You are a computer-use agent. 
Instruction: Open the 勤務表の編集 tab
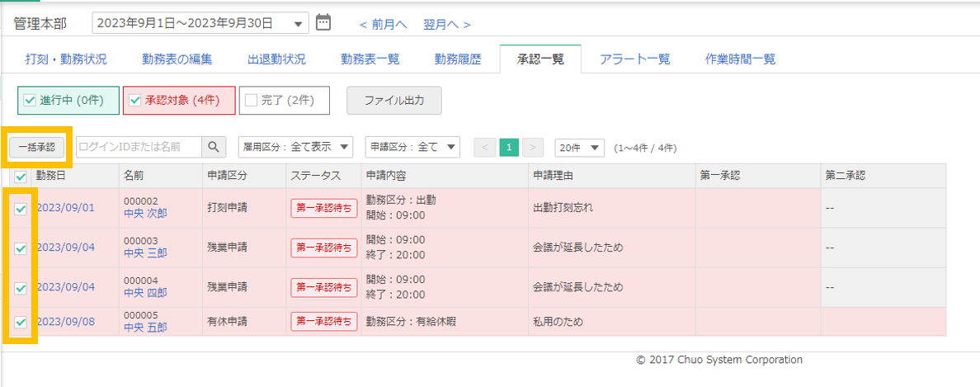[x=177, y=59]
